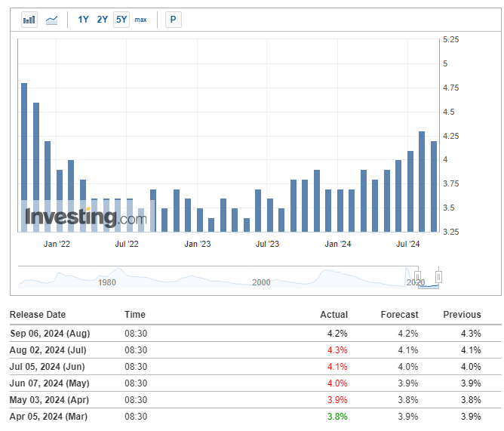Screen dimensions: 504x431
Task: Select the 2Y time range
Action: click(102, 20)
